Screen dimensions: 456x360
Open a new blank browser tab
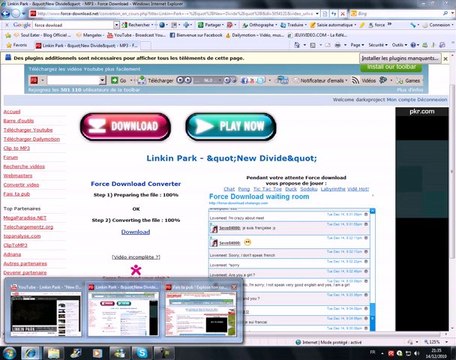(x=146, y=45)
